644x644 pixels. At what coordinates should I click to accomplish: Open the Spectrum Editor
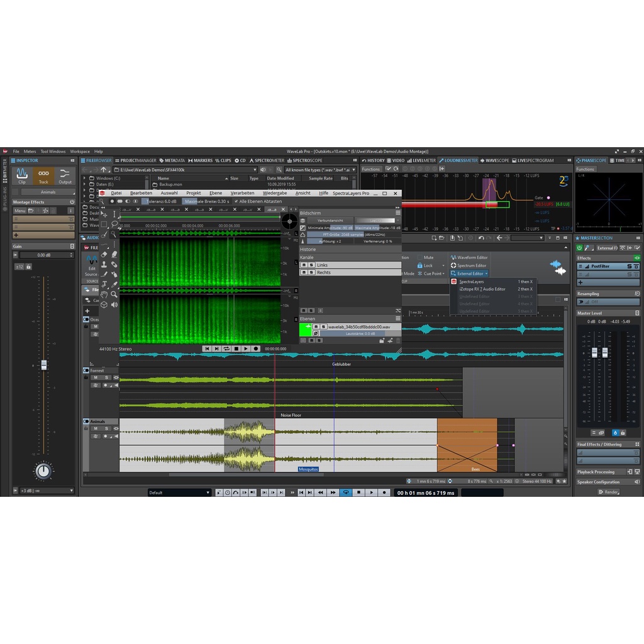pos(469,265)
